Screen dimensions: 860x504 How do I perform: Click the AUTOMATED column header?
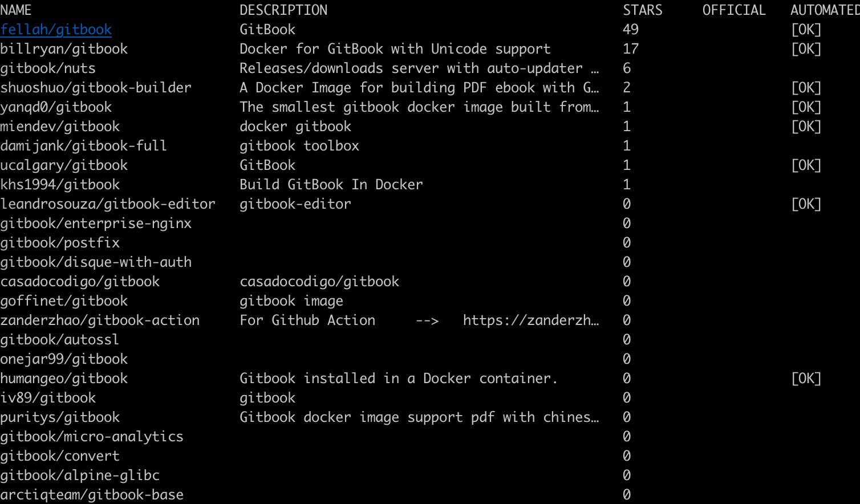click(824, 10)
